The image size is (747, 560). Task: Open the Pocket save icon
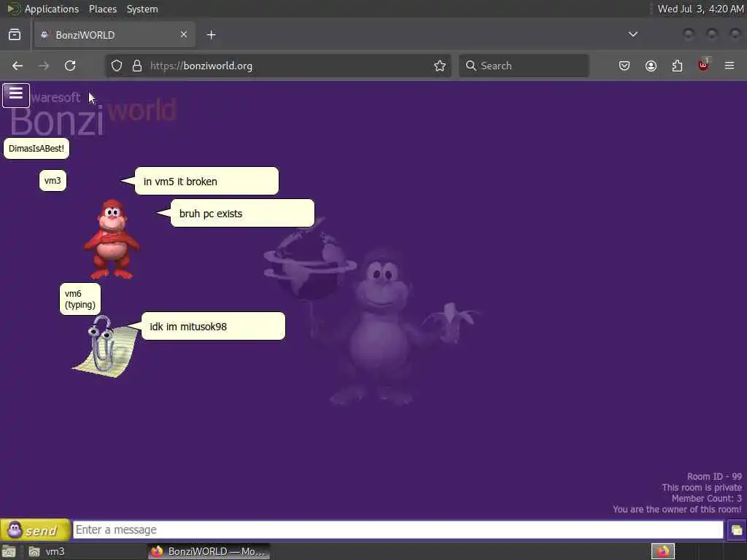(x=624, y=66)
